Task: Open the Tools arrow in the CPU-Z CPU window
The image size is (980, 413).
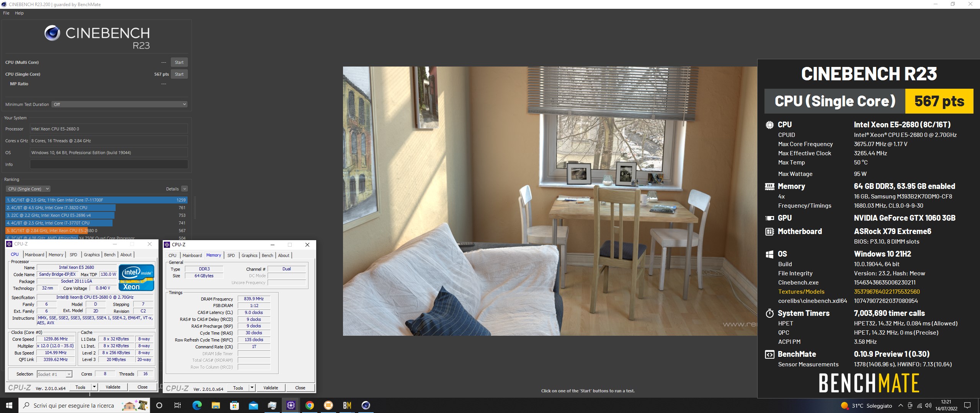Action: click(x=94, y=387)
